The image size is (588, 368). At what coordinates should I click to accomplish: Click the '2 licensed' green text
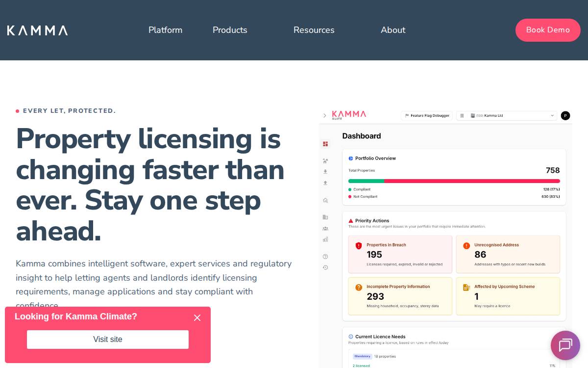pos(361,366)
